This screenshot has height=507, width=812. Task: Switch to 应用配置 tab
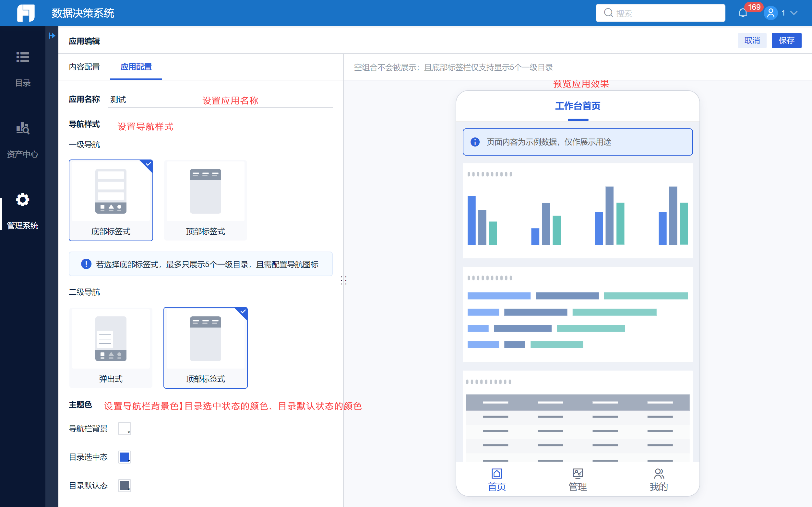pos(136,67)
